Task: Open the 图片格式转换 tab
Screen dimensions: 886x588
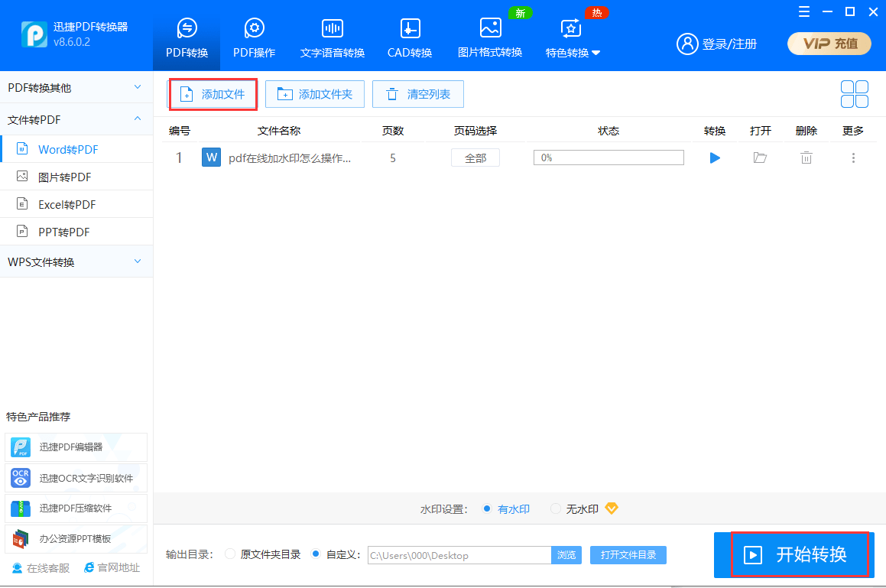Action: pyautogui.click(x=490, y=38)
